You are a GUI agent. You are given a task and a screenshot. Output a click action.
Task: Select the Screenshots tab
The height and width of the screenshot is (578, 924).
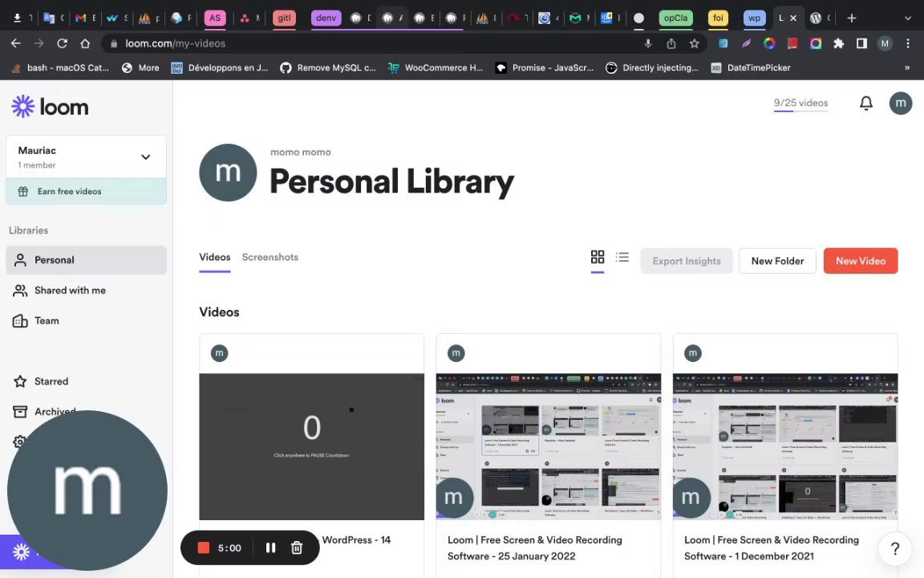pos(269,257)
